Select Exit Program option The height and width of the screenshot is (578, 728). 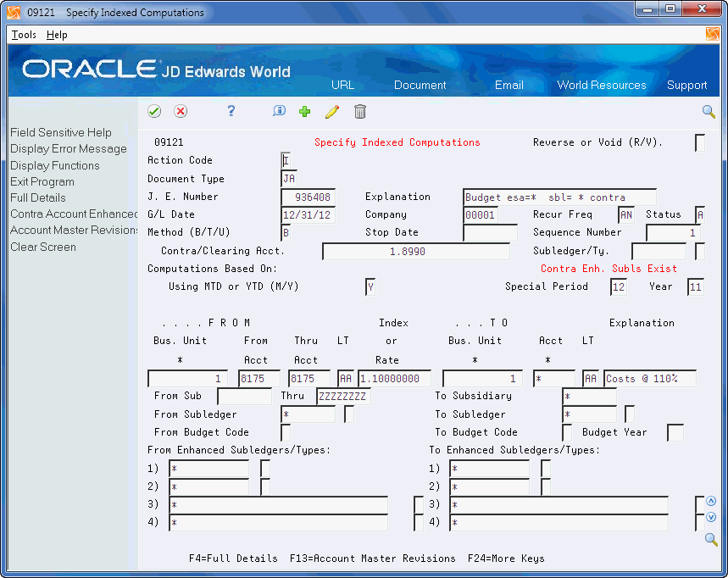click(42, 182)
